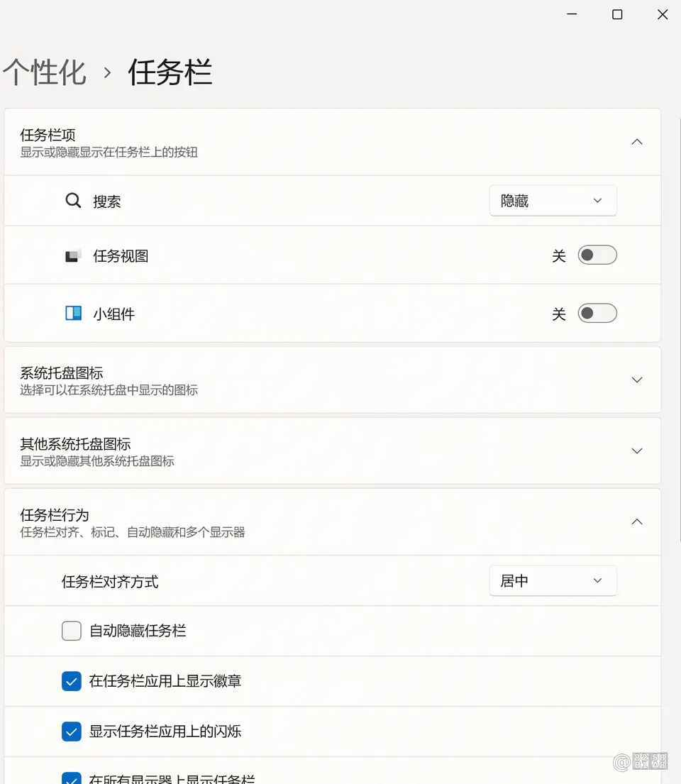Image resolution: width=681 pixels, height=784 pixels.
Task: Uncheck 在任务栏应用上显示徽章
Action: click(72, 681)
